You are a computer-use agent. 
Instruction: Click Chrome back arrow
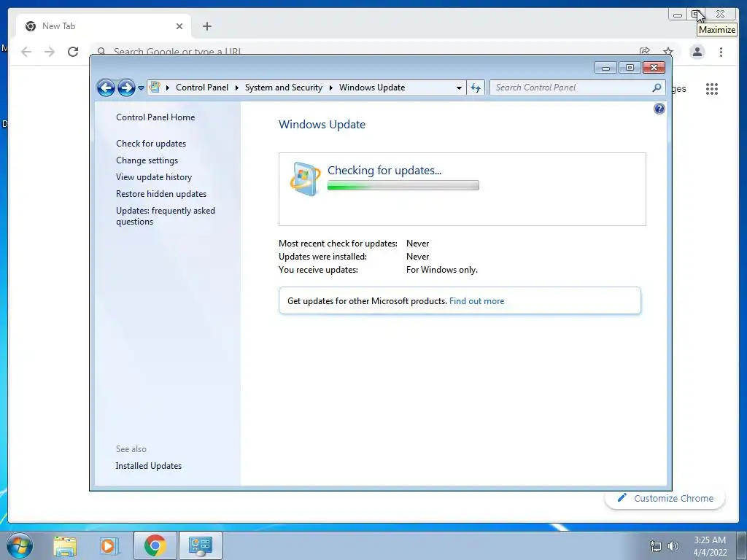pyautogui.click(x=26, y=52)
